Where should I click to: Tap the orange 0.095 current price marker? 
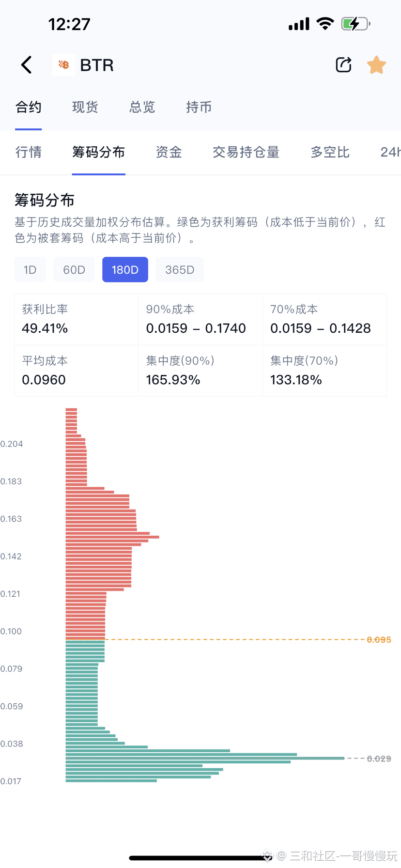(x=379, y=640)
